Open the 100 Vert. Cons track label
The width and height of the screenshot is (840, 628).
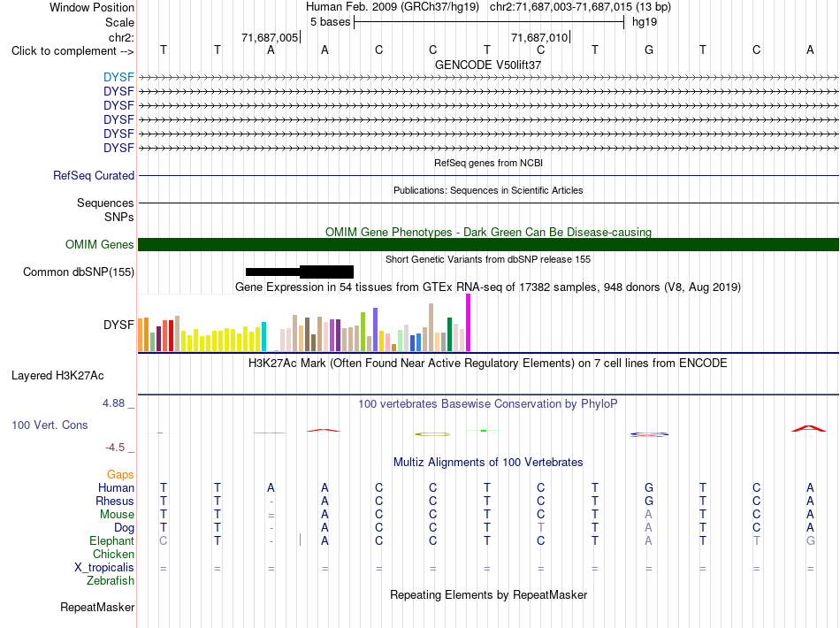click(50, 425)
